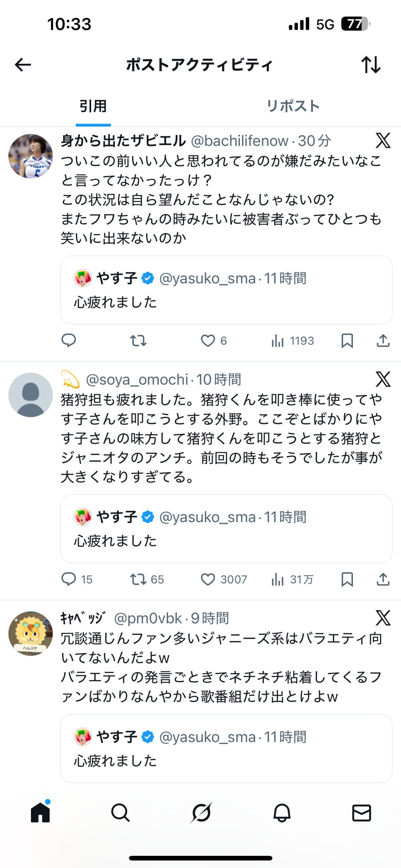
Task: Switch to the リポスト tab
Action: [x=293, y=106]
